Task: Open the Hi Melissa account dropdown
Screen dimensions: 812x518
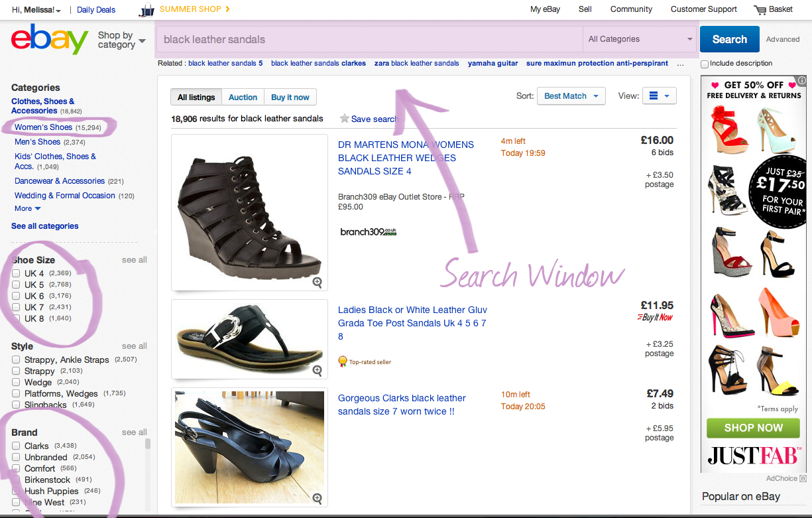Action: tap(36, 10)
